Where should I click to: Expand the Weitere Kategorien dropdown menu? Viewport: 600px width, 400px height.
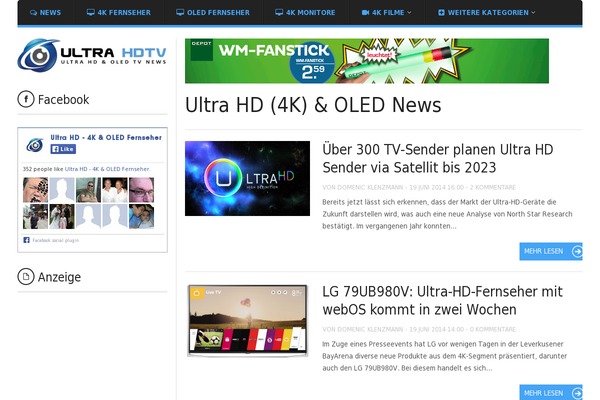point(486,13)
